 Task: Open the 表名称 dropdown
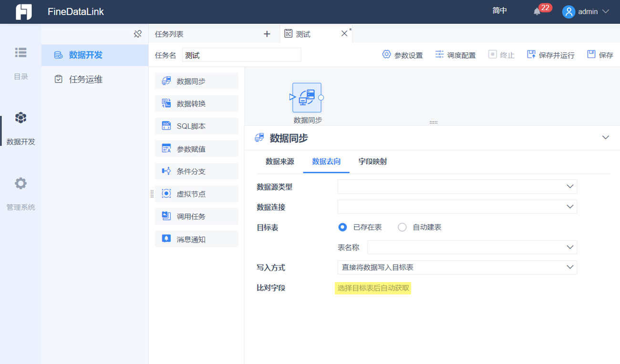[x=472, y=247]
